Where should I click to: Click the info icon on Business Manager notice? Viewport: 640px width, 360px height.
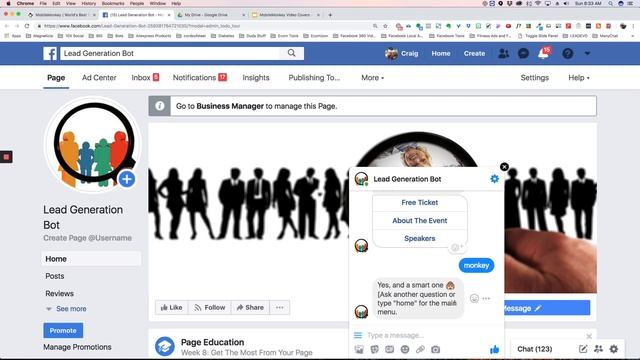point(160,106)
